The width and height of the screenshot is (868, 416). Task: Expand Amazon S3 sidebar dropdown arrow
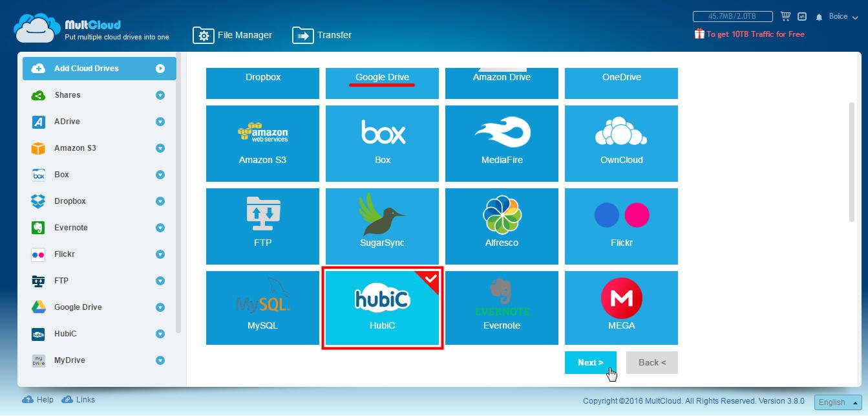click(160, 148)
